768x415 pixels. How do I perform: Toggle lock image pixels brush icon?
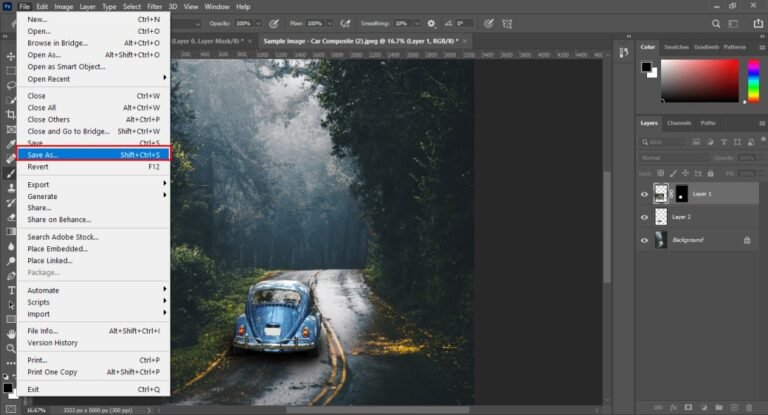click(673, 173)
